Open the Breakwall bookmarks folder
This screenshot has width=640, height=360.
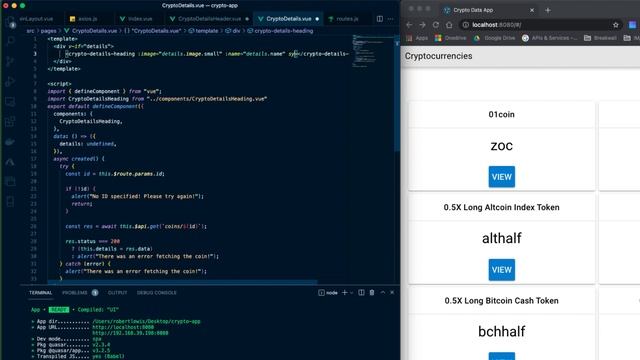600,38
